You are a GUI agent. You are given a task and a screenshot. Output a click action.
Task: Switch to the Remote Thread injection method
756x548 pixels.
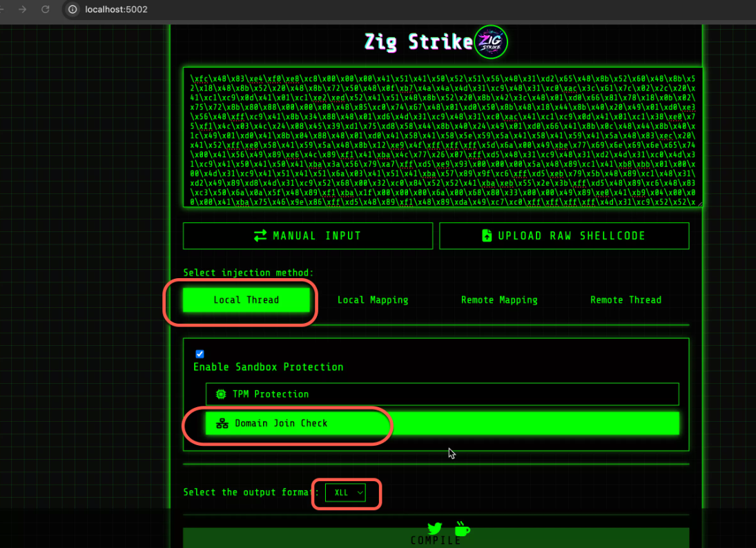coord(626,300)
